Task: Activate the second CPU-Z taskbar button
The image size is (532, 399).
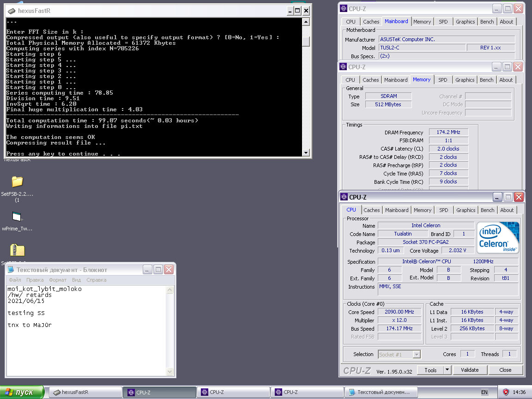Action: 233,392
